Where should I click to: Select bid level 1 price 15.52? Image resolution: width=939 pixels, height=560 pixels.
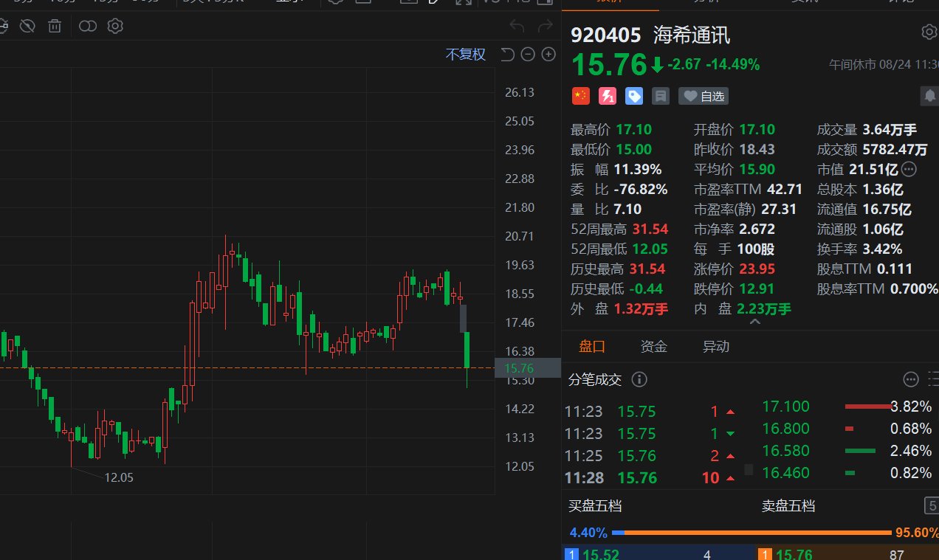pos(601,554)
